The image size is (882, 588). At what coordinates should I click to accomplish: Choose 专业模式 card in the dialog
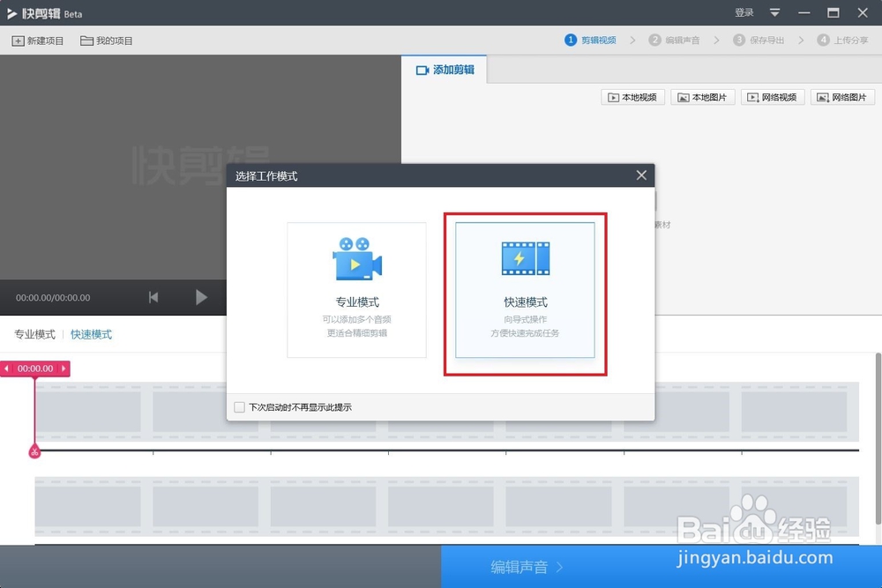(x=356, y=289)
